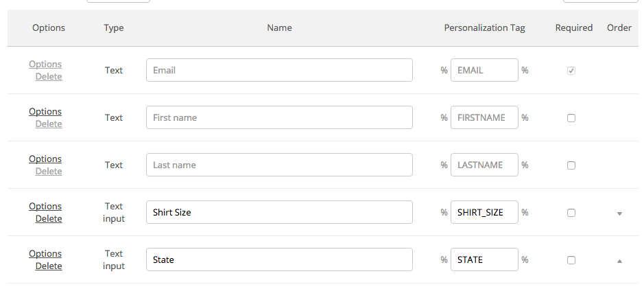Open Options for the Email field

pyautogui.click(x=45, y=64)
